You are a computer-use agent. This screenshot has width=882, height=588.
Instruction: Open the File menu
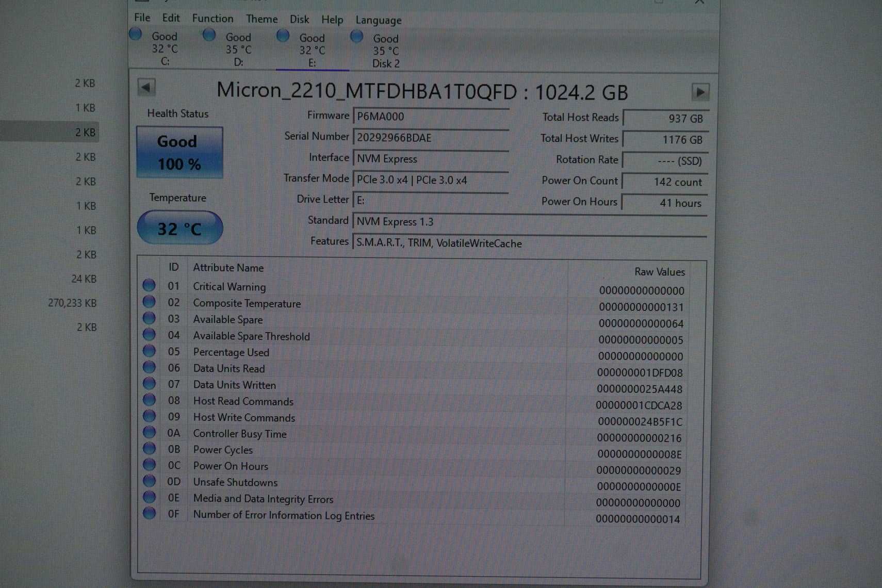point(142,18)
